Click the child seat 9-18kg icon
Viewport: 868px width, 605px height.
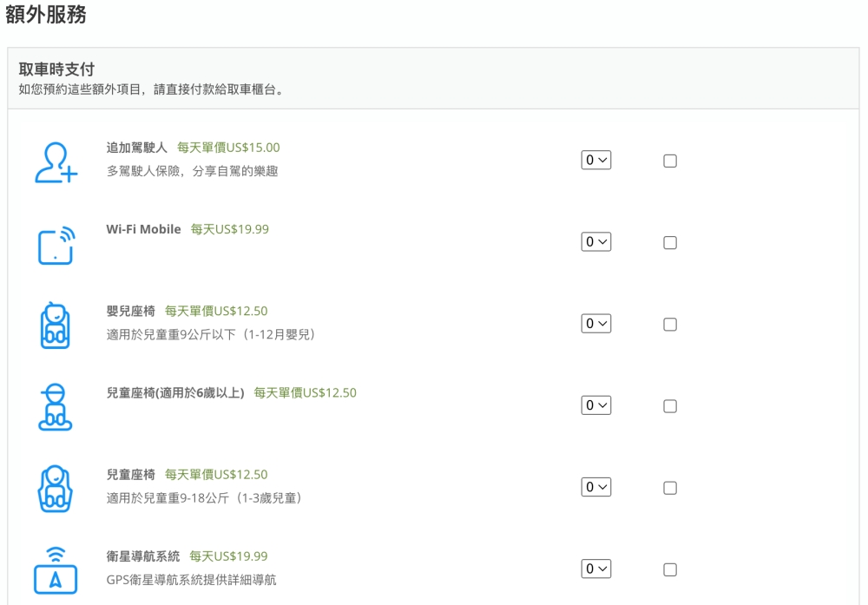click(55, 488)
